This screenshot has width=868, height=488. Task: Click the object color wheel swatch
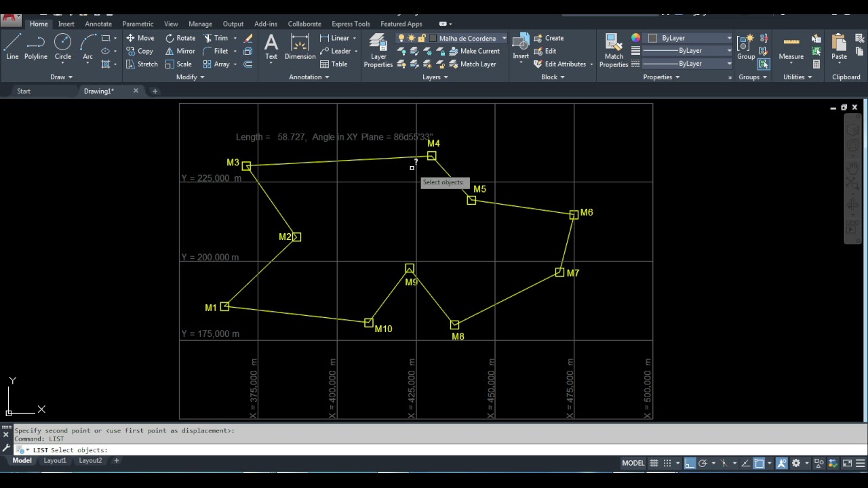click(x=635, y=38)
